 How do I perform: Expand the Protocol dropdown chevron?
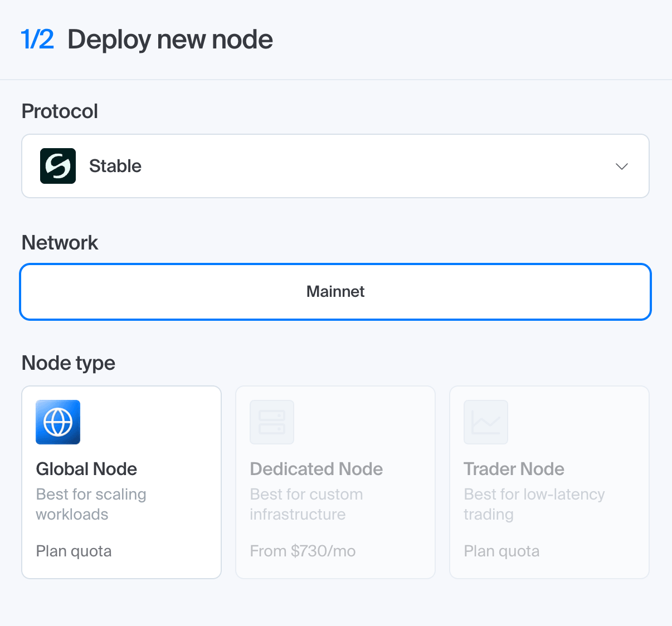pyautogui.click(x=622, y=166)
